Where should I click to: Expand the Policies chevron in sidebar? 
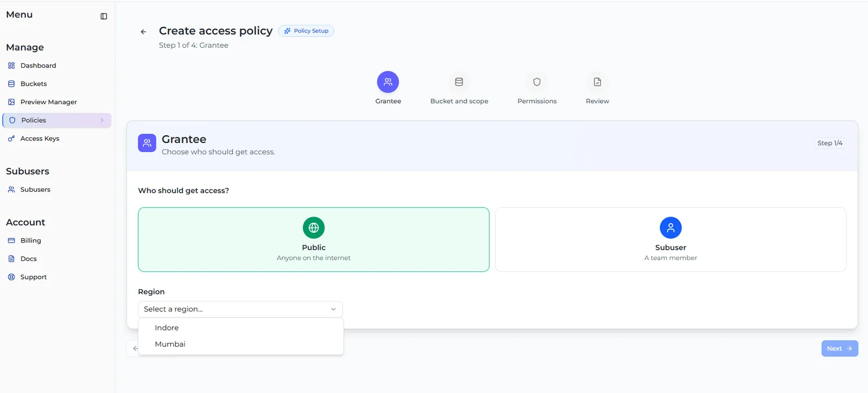102,121
